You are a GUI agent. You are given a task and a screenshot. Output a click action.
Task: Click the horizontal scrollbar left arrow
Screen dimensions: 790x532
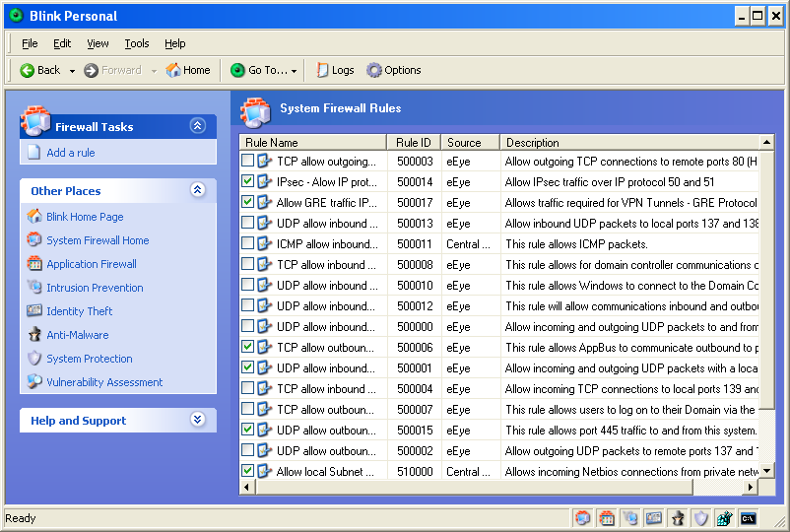247,487
